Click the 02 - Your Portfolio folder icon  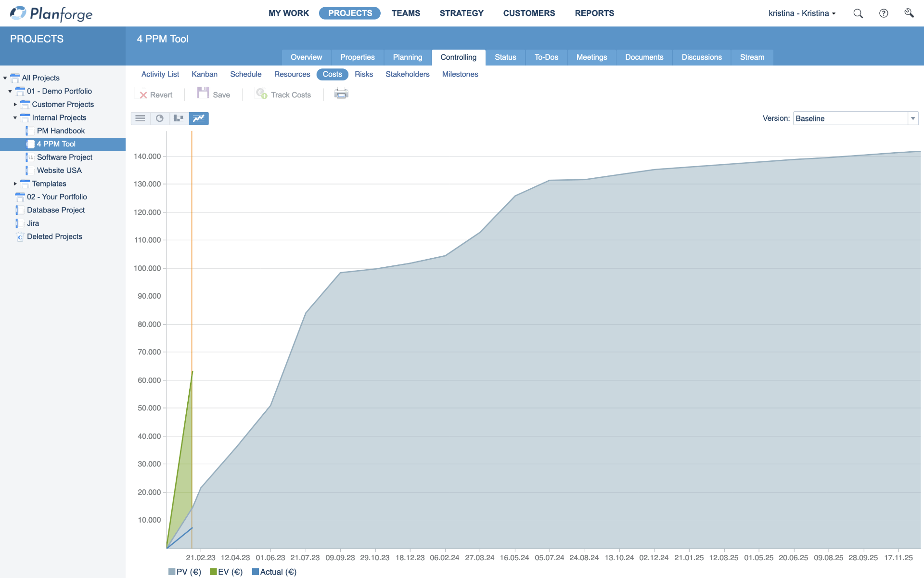coord(20,197)
